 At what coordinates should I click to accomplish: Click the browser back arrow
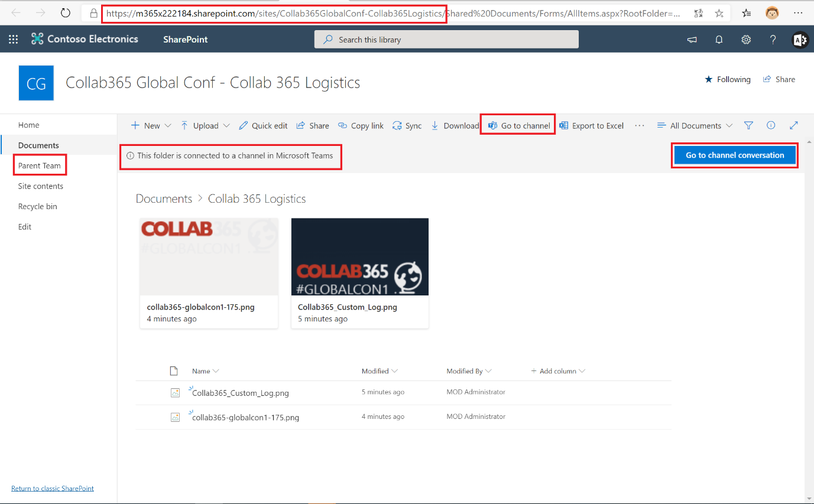click(x=15, y=12)
